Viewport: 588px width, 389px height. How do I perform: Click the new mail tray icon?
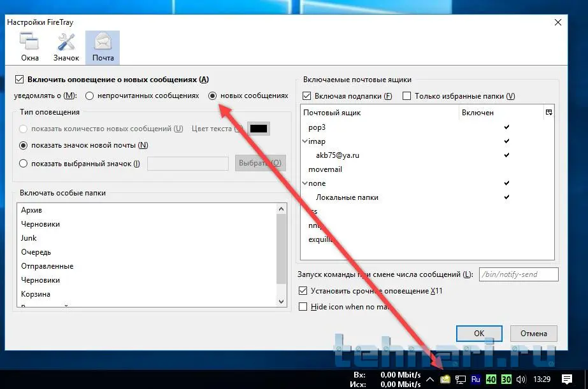[x=445, y=379]
